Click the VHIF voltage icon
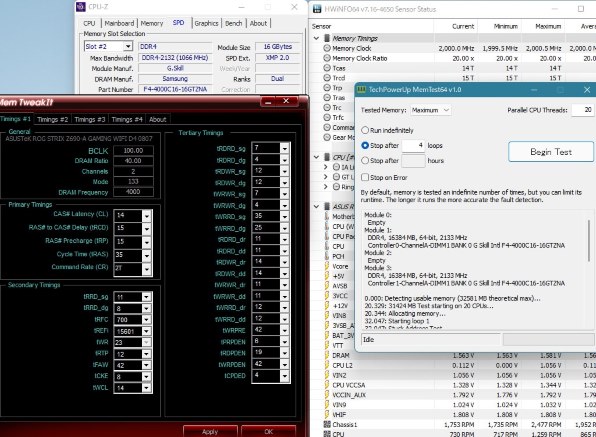596x437 pixels. [327, 415]
